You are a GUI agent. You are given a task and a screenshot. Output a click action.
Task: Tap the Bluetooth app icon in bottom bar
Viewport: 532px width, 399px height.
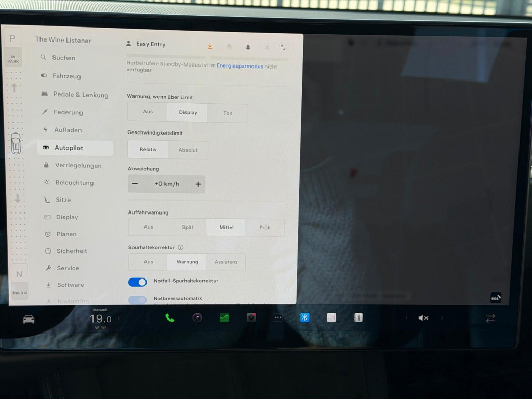pos(305,317)
